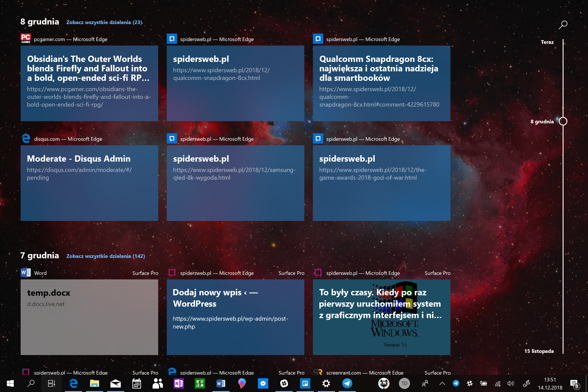
Task: Click Surface Pro label above temp.docx card
Action: click(145, 273)
